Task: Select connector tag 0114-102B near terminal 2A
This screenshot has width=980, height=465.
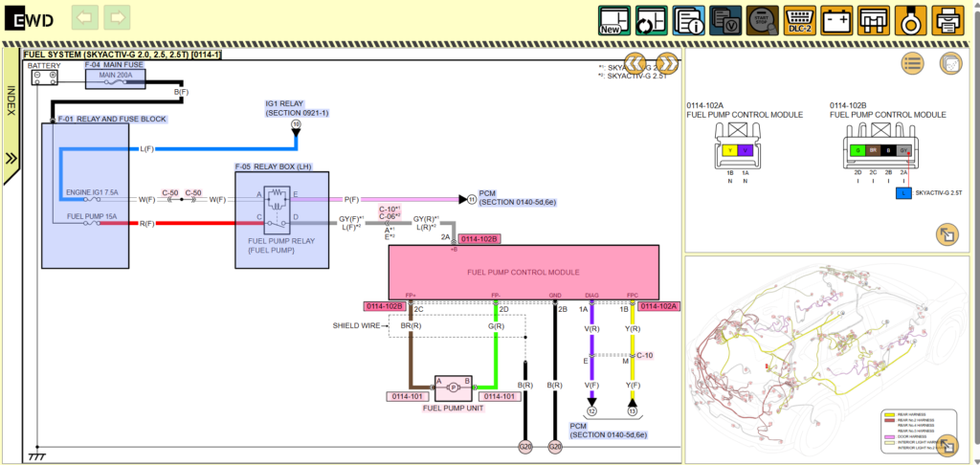Action: (x=479, y=239)
